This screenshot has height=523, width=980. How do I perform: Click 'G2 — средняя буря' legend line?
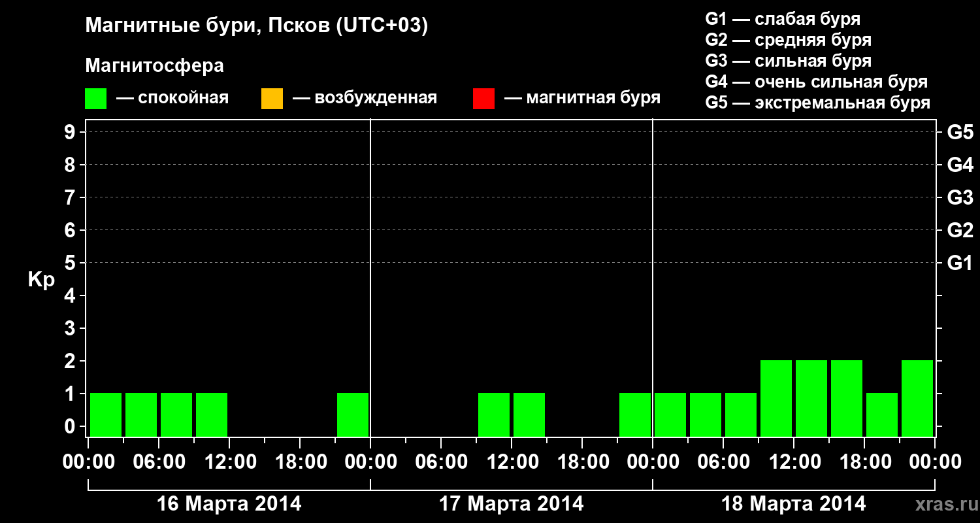(789, 40)
